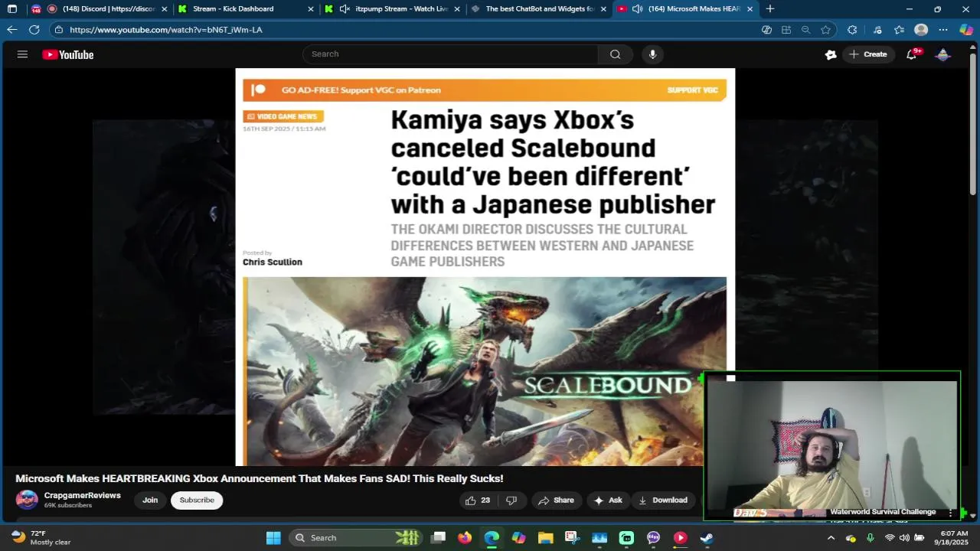
Task: Open browser profile avatar
Action: (x=921, y=30)
